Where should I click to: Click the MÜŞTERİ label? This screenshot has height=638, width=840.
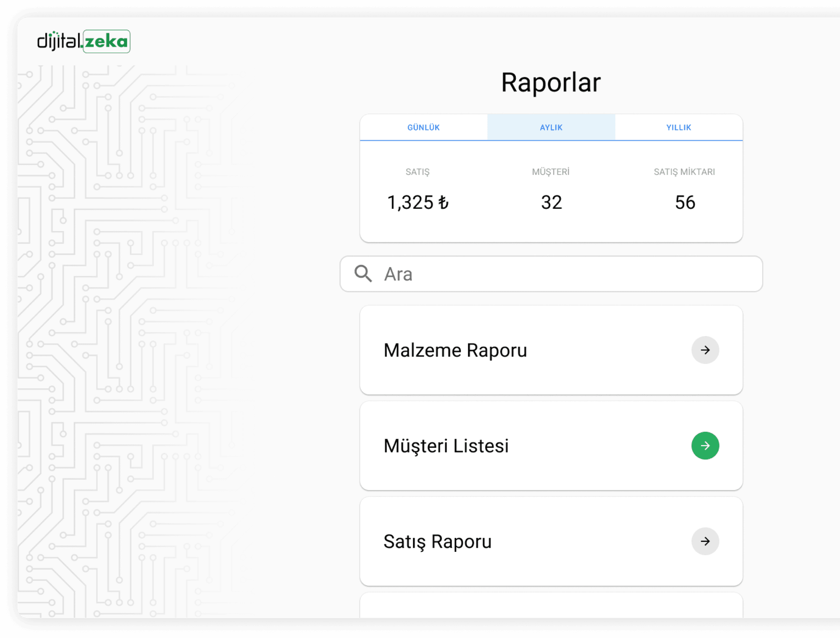(x=551, y=171)
